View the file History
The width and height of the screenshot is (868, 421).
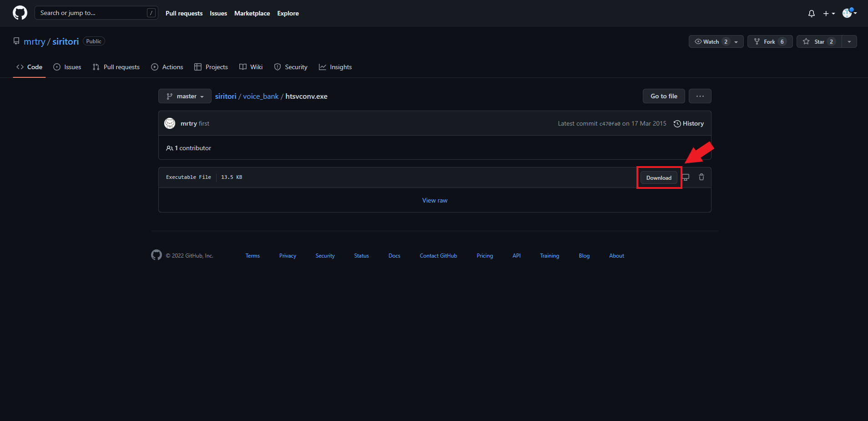(689, 123)
